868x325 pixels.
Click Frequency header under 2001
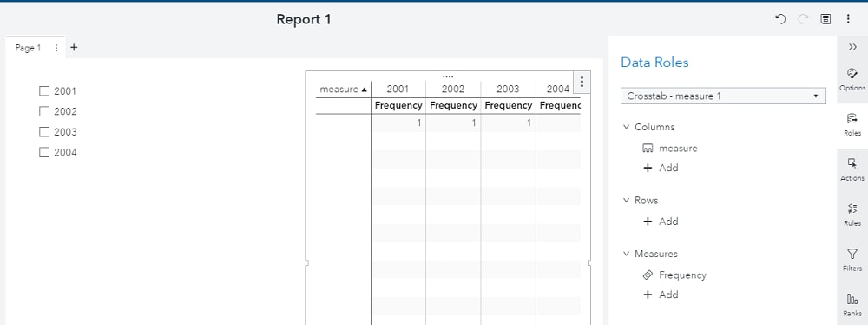point(398,105)
